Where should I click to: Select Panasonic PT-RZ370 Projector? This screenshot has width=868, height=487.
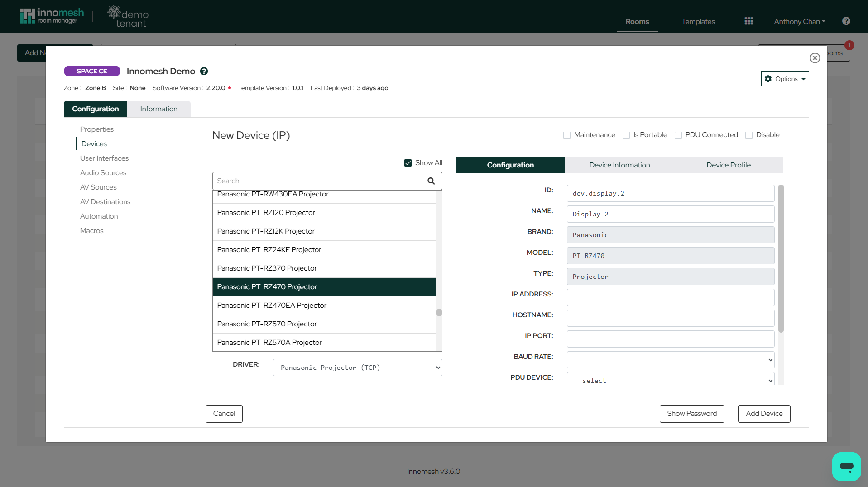tap(324, 268)
